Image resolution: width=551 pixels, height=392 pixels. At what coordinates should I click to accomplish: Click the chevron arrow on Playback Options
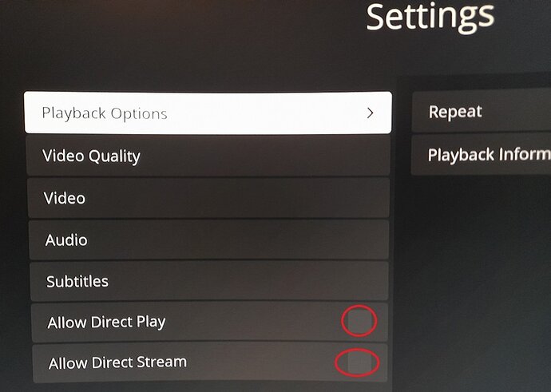click(370, 113)
